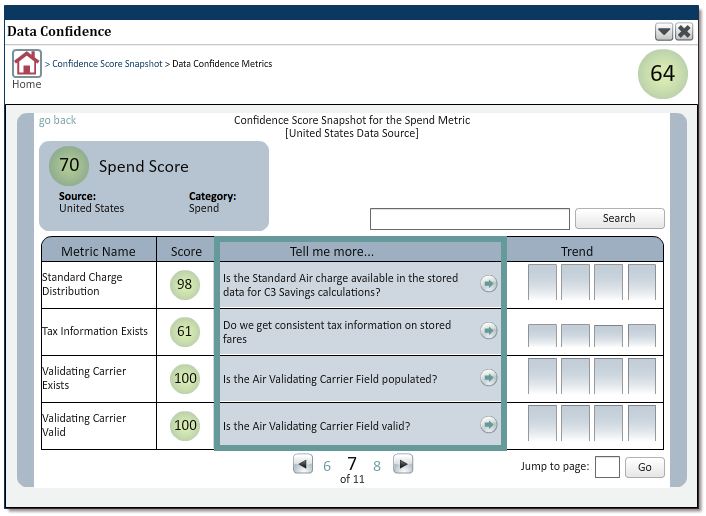Go to next page with right arrow
The width and height of the screenshot is (706, 516).
(403, 464)
